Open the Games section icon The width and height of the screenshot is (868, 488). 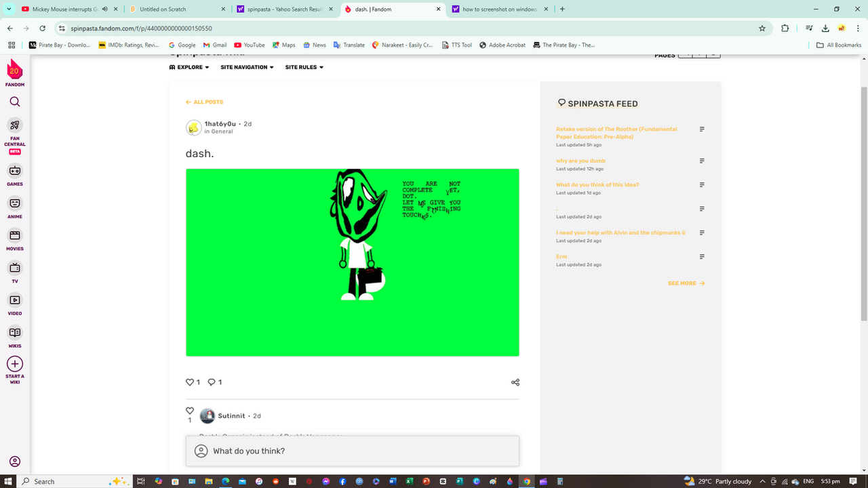[x=15, y=171]
